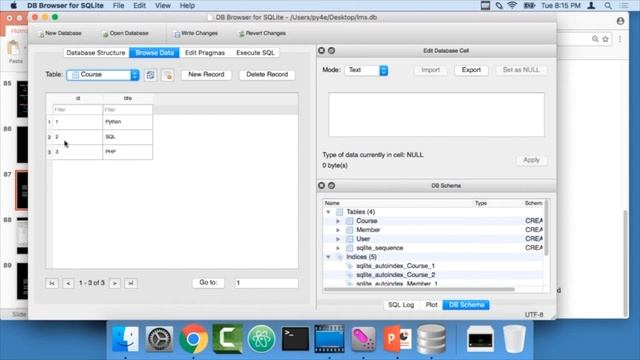This screenshot has width=640, height=360.
Task: Open the Mode dropdown showing Text
Action: [367, 70]
